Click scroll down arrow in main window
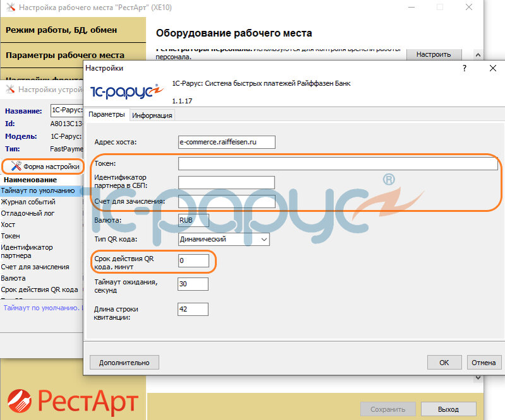505x420 pixels. click(478, 378)
